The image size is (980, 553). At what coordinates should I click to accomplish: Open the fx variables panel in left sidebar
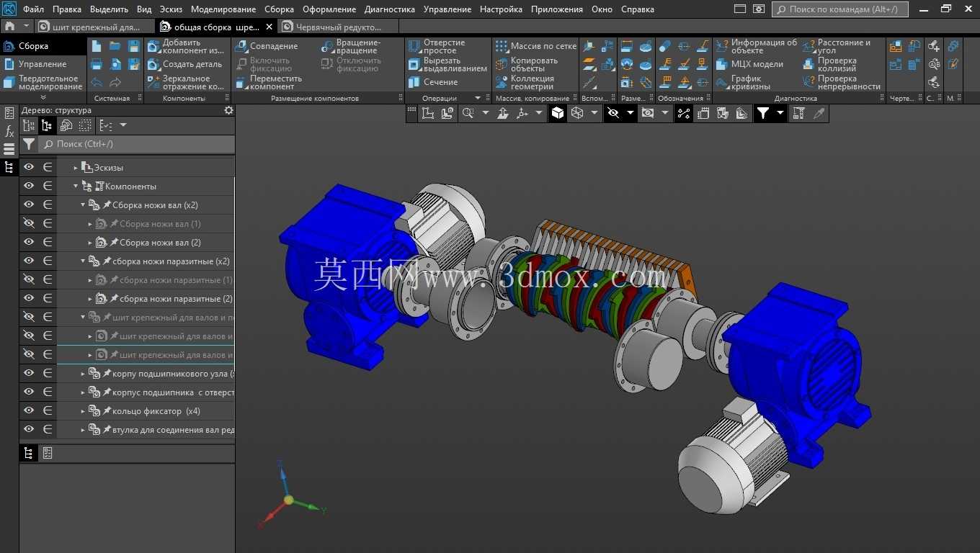pyautogui.click(x=9, y=131)
